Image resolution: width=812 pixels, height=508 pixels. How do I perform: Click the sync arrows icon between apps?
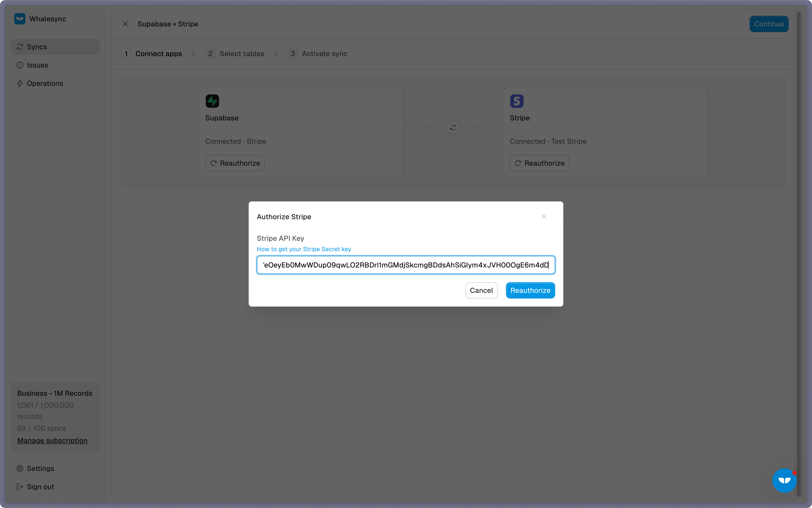453,128
